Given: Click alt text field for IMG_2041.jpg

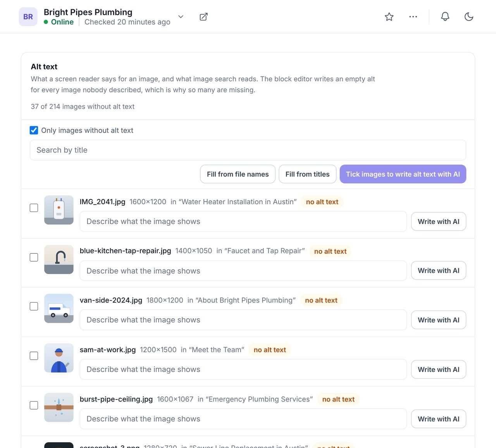Looking at the screenshot, I should click(243, 221).
